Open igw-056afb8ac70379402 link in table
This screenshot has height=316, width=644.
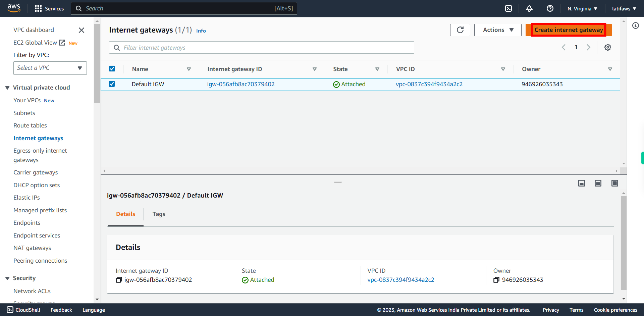[x=241, y=84]
